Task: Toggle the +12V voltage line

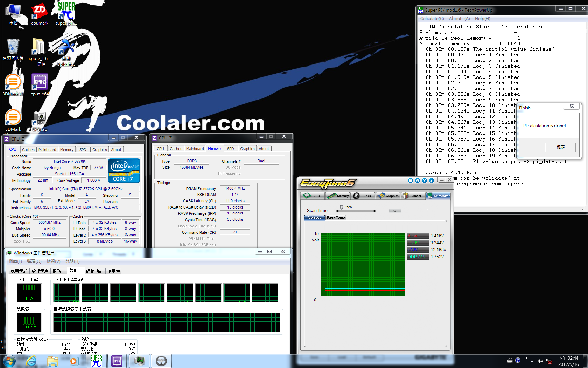Action: [418, 250]
